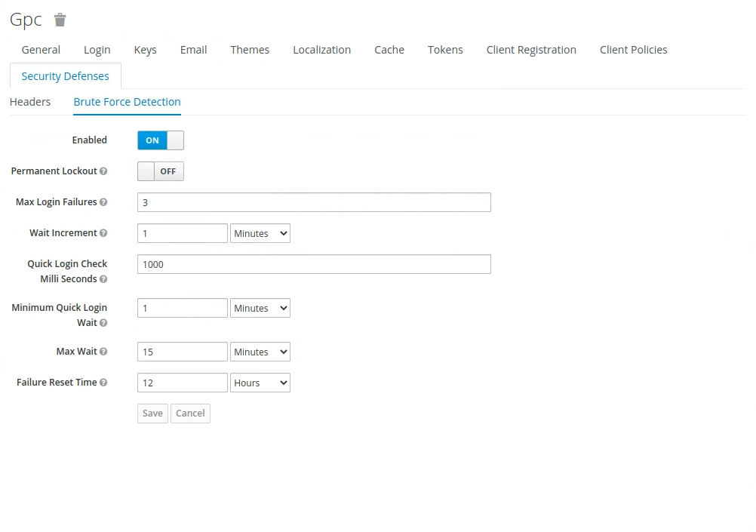Open the Tokens tab

click(445, 50)
